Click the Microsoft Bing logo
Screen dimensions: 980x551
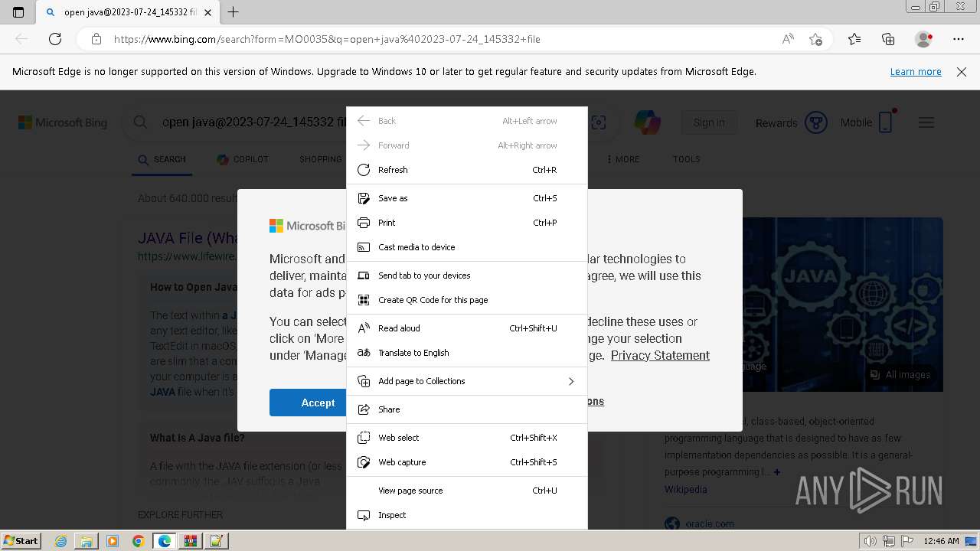pyautogui.click(x=63, y=122)
